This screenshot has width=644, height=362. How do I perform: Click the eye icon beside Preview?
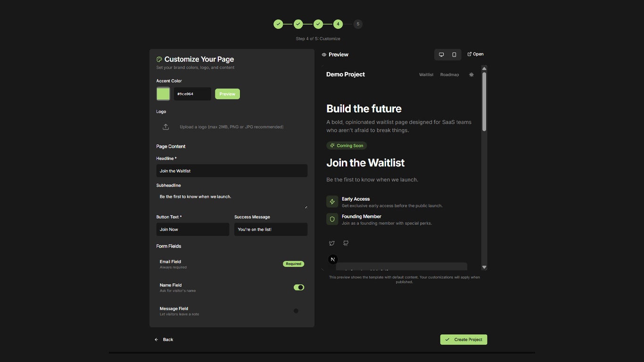point(323,54)
